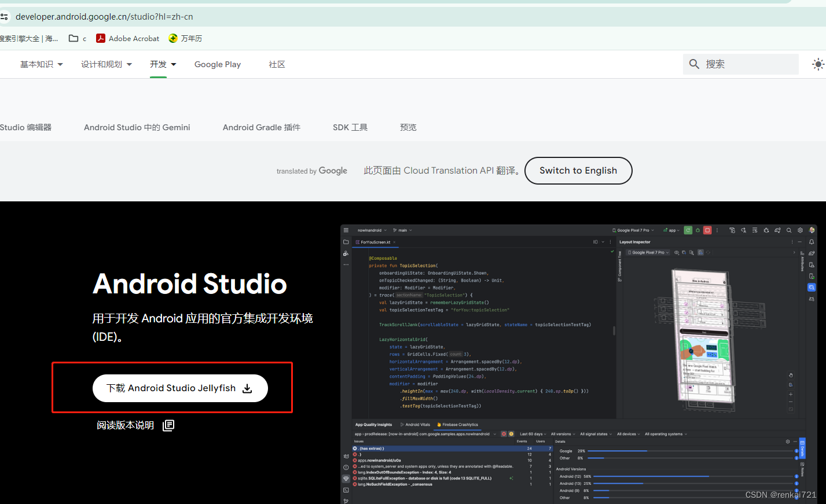The height and width of the screenshot is (504, 826).
Task: Open the 社区 nav item
Action: click(x=277, y=64)
